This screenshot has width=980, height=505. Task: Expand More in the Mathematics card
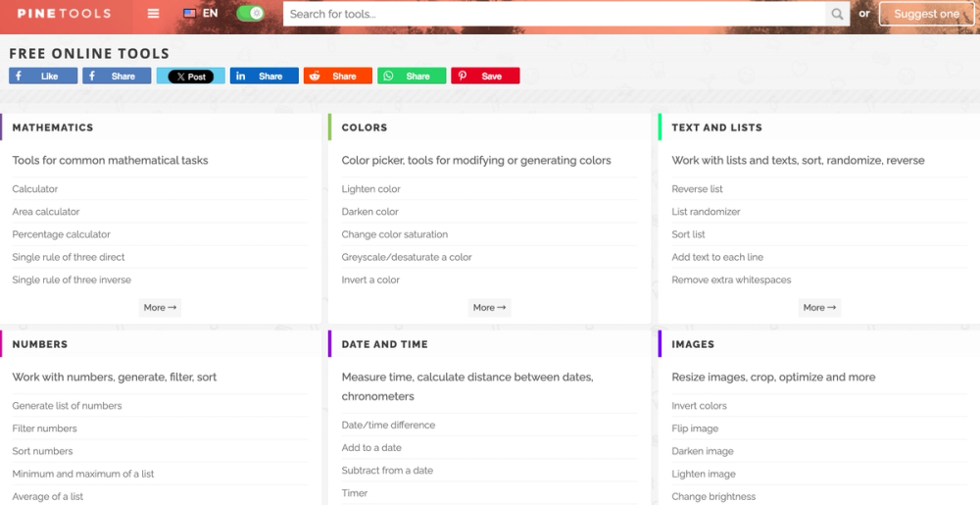160,308
